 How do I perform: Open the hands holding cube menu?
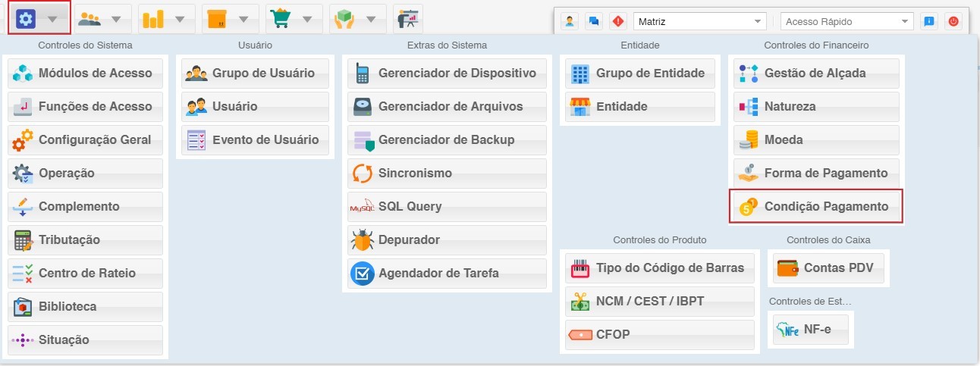(357, 18)
